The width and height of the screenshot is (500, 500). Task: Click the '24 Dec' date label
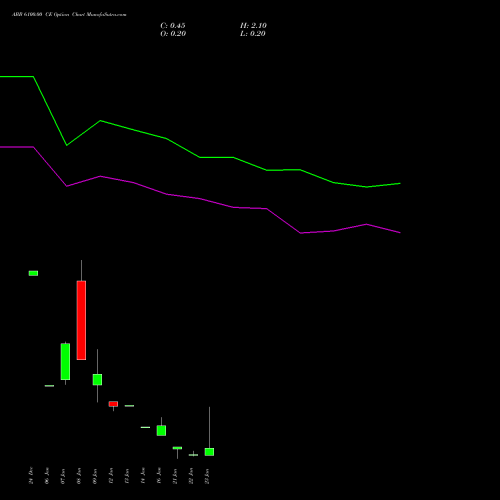(x=31, y=476)
